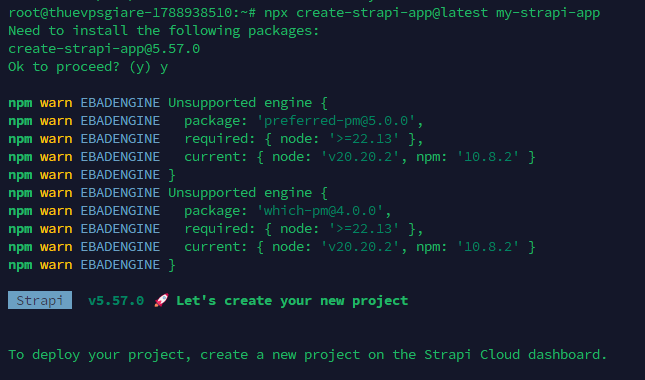The width and height of the screenshot is (645, 380).
Task: Click the blue Strapi badge label
Action: 40,300
